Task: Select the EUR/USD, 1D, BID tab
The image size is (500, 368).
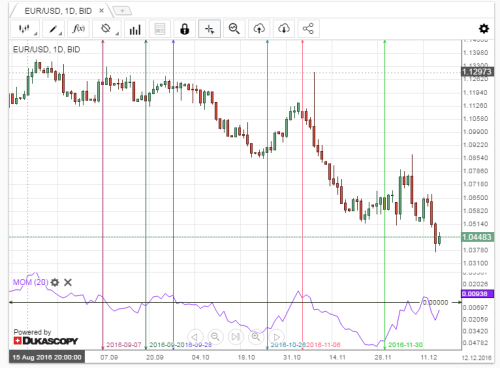Action: coord(58,11)
